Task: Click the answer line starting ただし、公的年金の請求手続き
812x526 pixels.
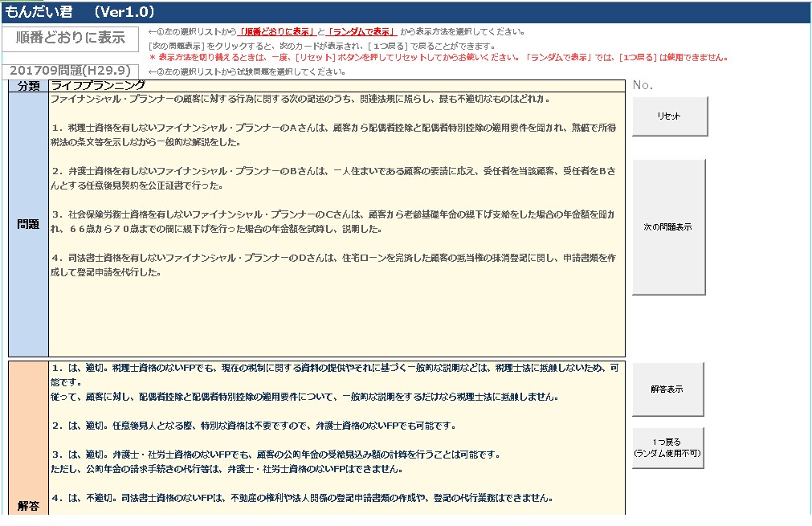Action: pyautogui.click(x=226, y=470)
